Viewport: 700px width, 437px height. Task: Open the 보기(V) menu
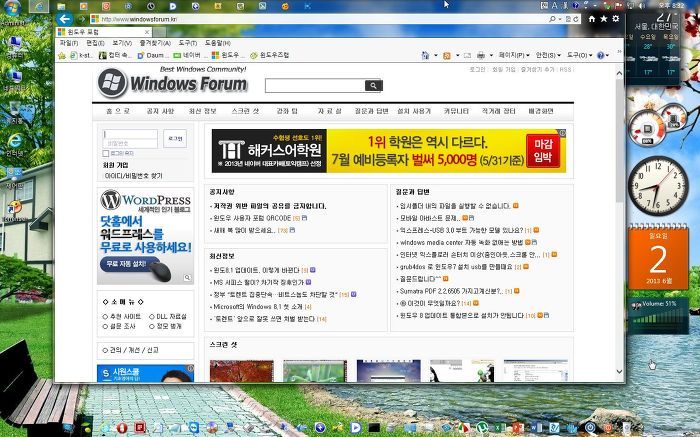(122, 43)
